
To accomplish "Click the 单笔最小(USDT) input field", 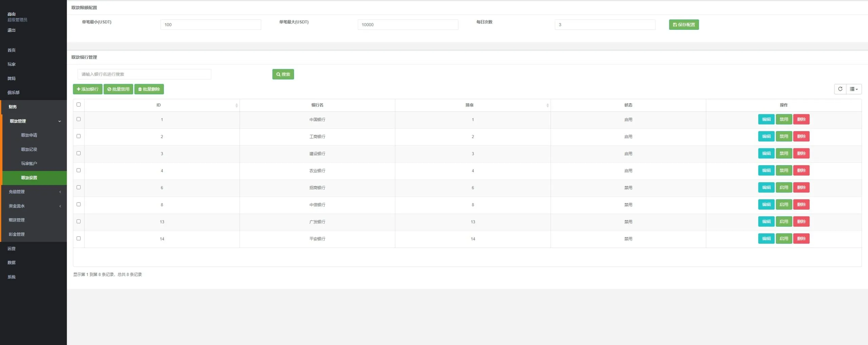I will (x=211, y=24).
